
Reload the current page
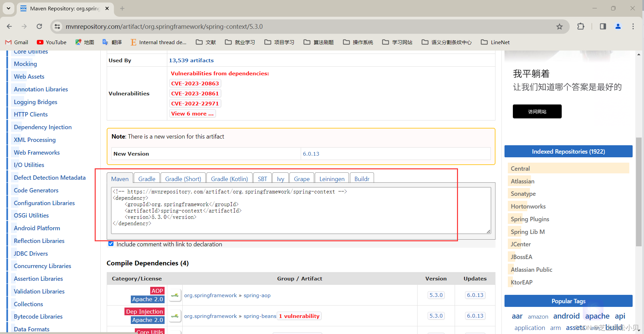pyautogui.click(x=39, y=26)
